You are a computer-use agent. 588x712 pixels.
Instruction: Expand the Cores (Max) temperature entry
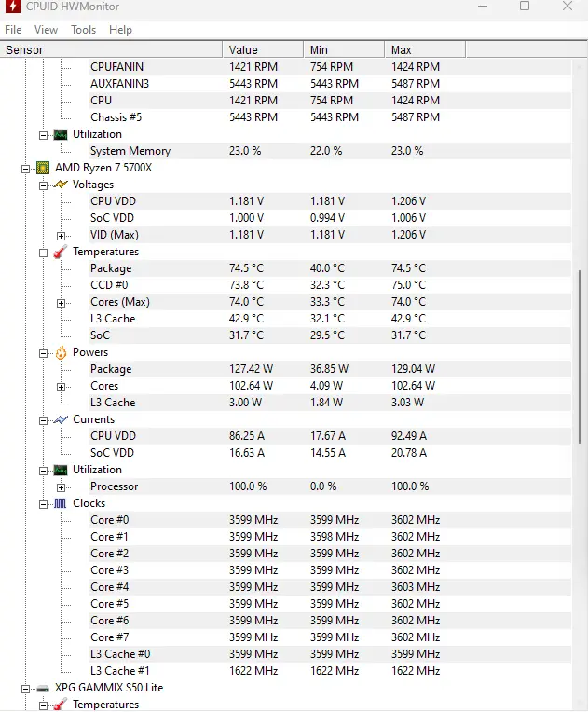click(x=61, y=303)
